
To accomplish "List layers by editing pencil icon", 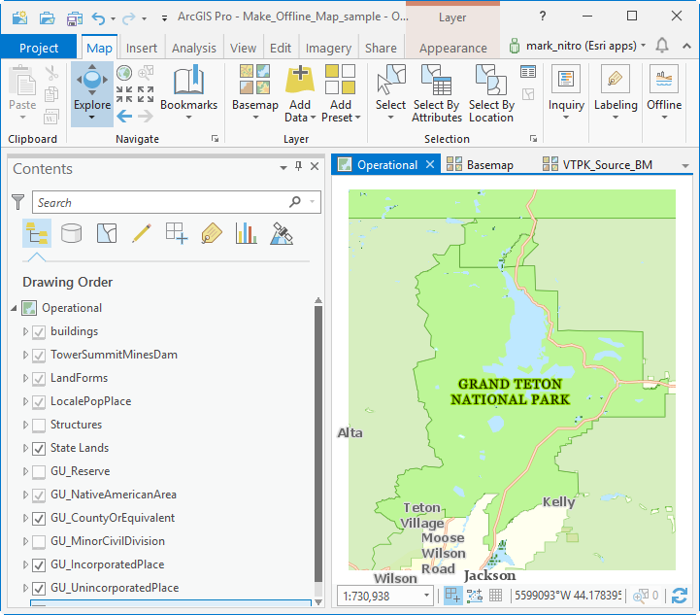I will coord(142,233).
